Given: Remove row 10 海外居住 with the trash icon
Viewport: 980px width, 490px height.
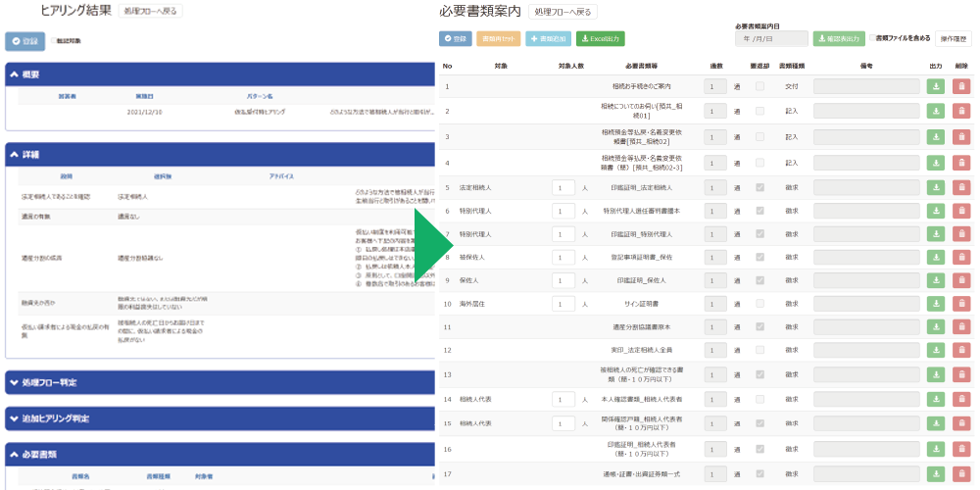Looking at the screenshot, I should tap(961, 304).
